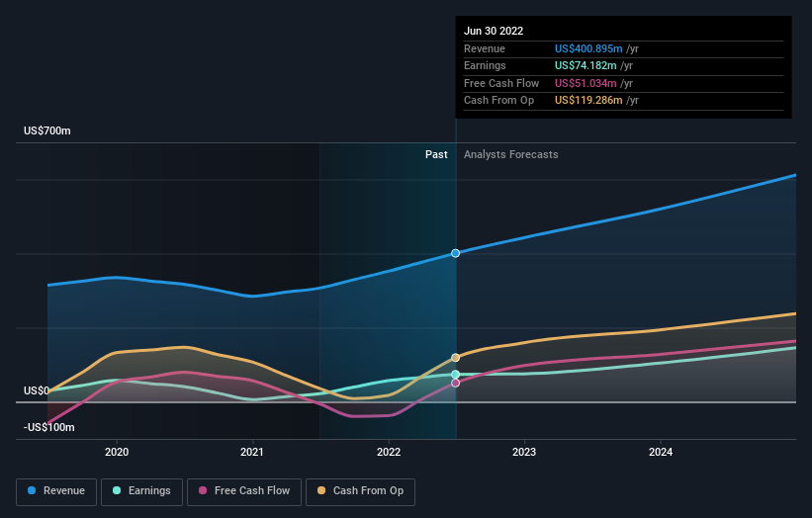This screenshot has height=518, width=812.
Task: Select the 2020 x-axis label
Action: click(x=117, y=452)
